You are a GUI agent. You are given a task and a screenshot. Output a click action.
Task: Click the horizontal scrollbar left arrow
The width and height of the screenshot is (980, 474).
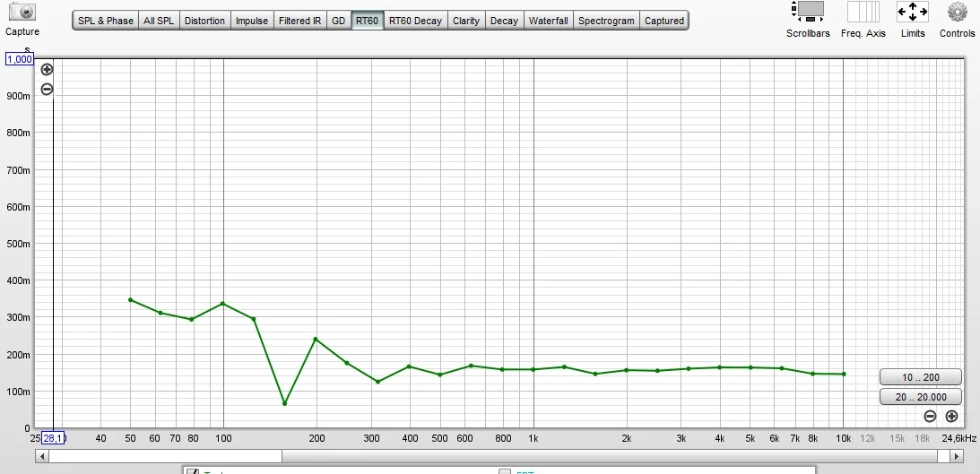[x=42, y=456]
